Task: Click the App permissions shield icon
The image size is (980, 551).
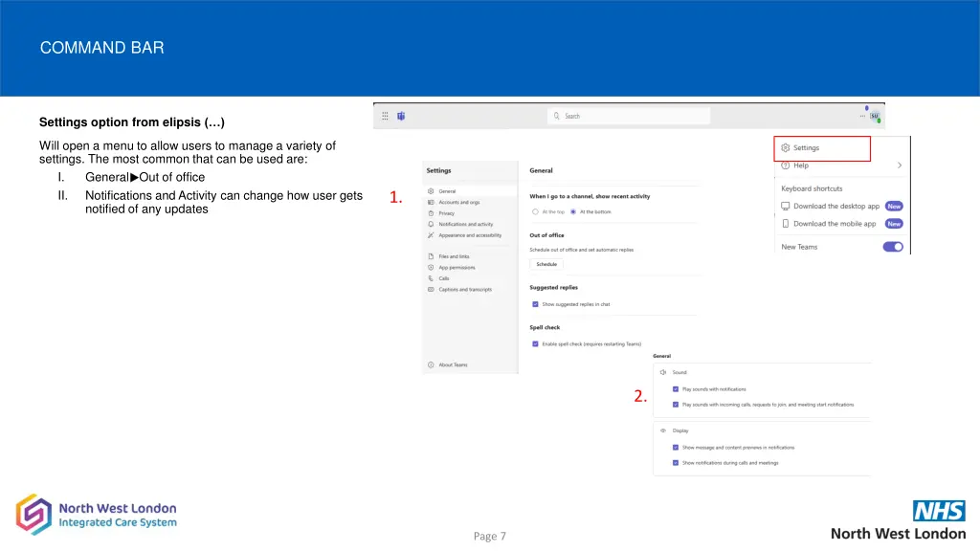Action: coord(431,268)
